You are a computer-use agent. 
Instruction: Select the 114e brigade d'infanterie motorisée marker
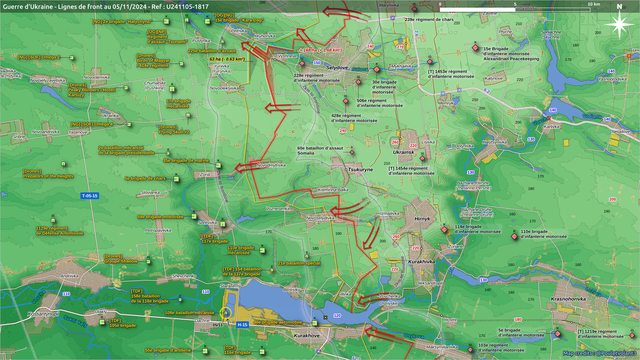[x=444, y=230]
